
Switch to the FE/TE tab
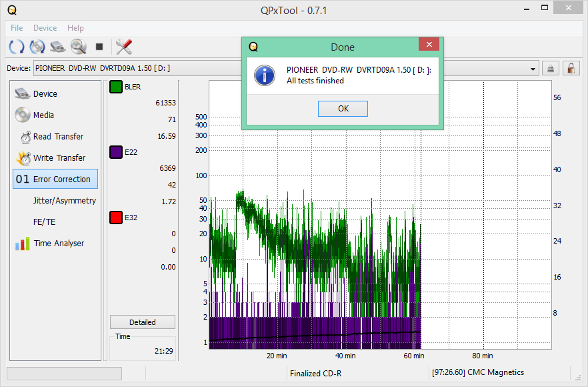(44, 222)
